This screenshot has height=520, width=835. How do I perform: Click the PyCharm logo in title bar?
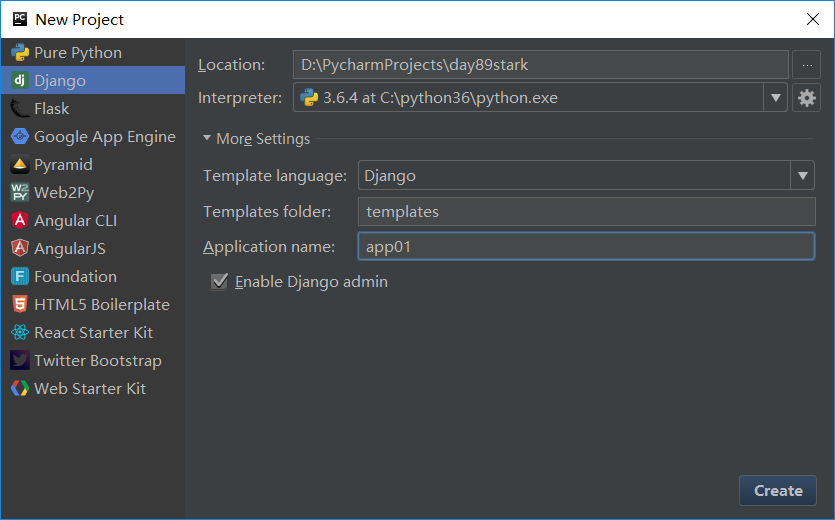point(20,19)
